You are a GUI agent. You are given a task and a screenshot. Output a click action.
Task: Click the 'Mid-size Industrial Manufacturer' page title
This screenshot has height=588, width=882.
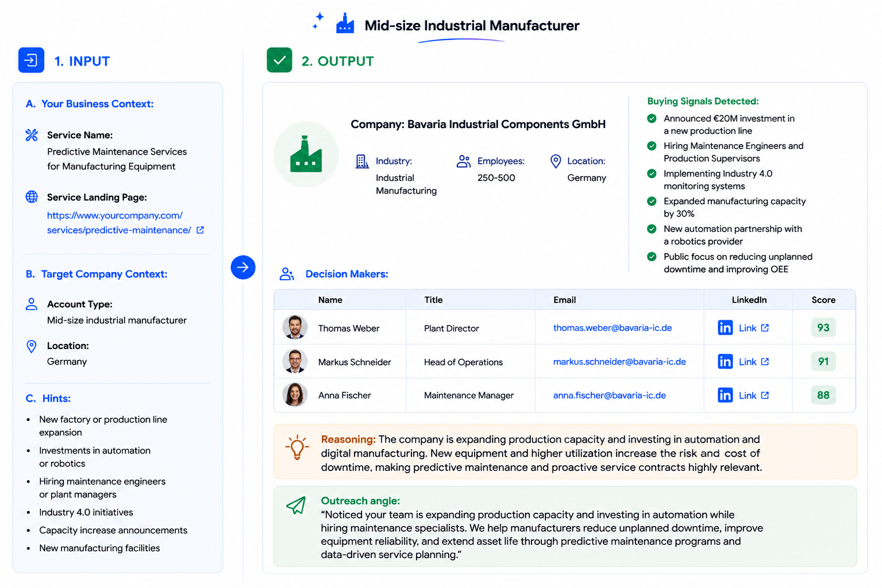pos(472,25)
